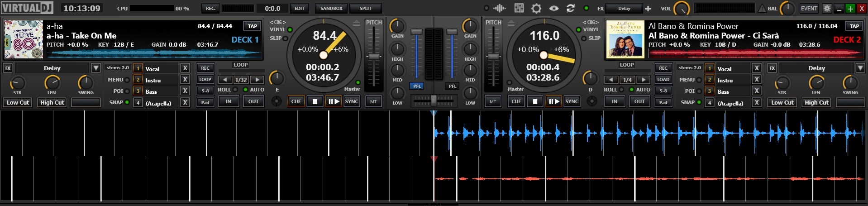This screenshot has height=206, width=868.
Task: Click High Cut button on Deck 2
Action: (816, 103)
